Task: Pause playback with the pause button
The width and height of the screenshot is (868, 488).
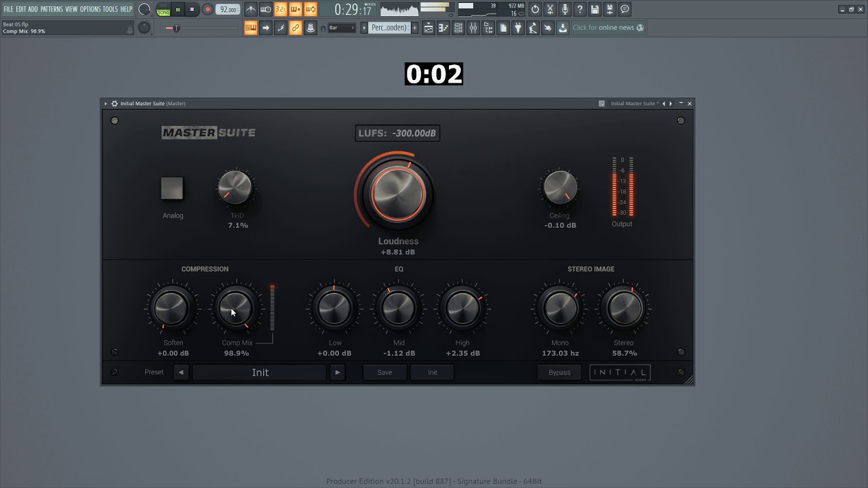Action: pos(178,9)
